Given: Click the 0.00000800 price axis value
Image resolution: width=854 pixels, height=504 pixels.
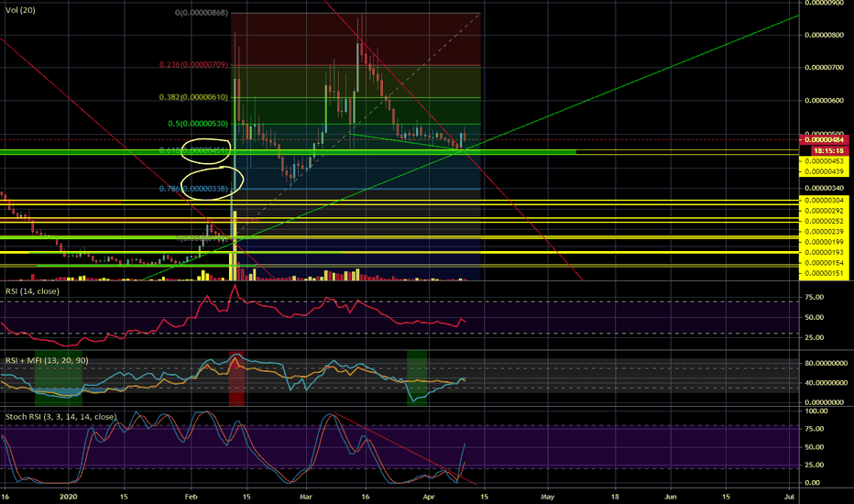Looking at the screenshot, I should pyautogui.click(x=824, y=35).
